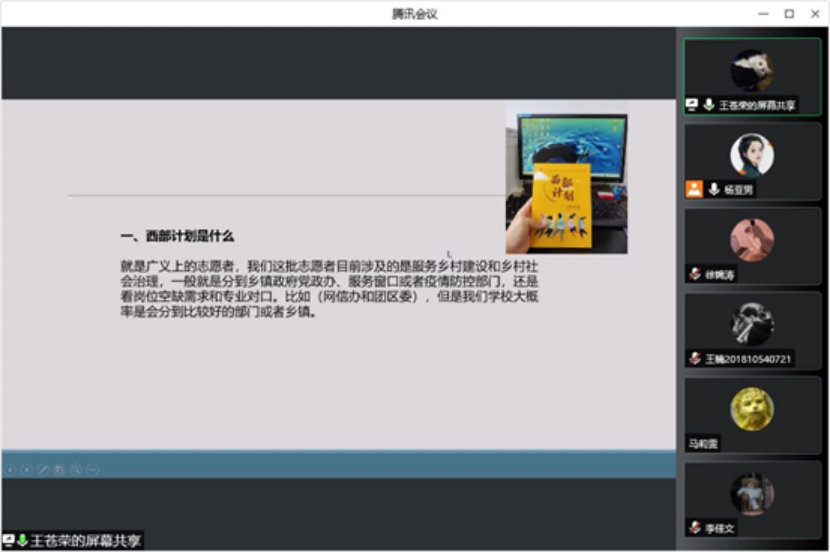Screen dimensions: 830x552
Task: Click the muted microphone icon beside 李佳文
Action: pos(695,527)
